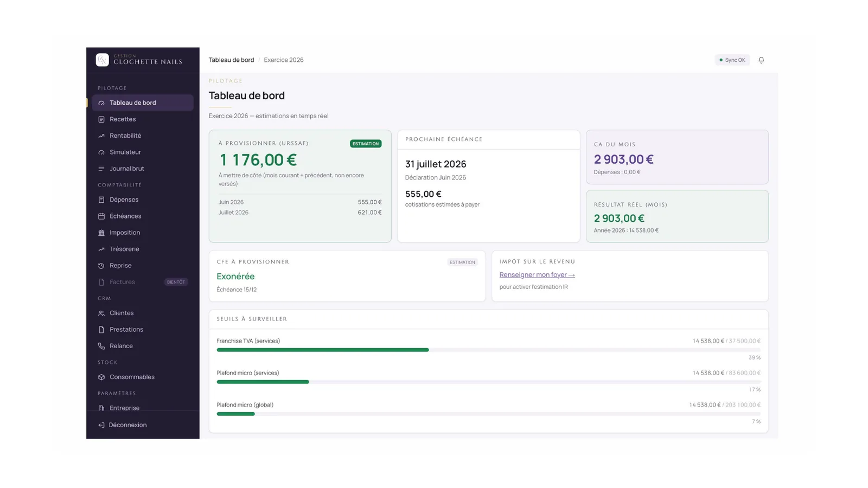Select Trésorerie in the sidebar

[143, 249]
